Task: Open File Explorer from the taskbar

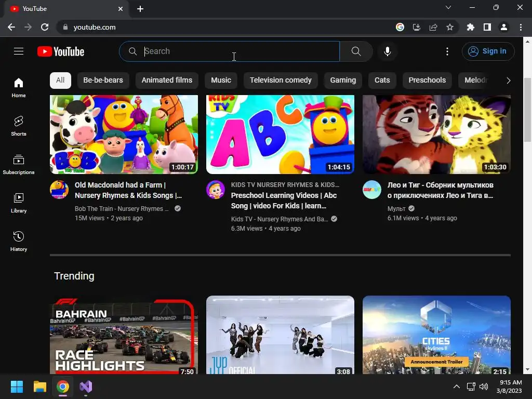Action: click(39, 387)
